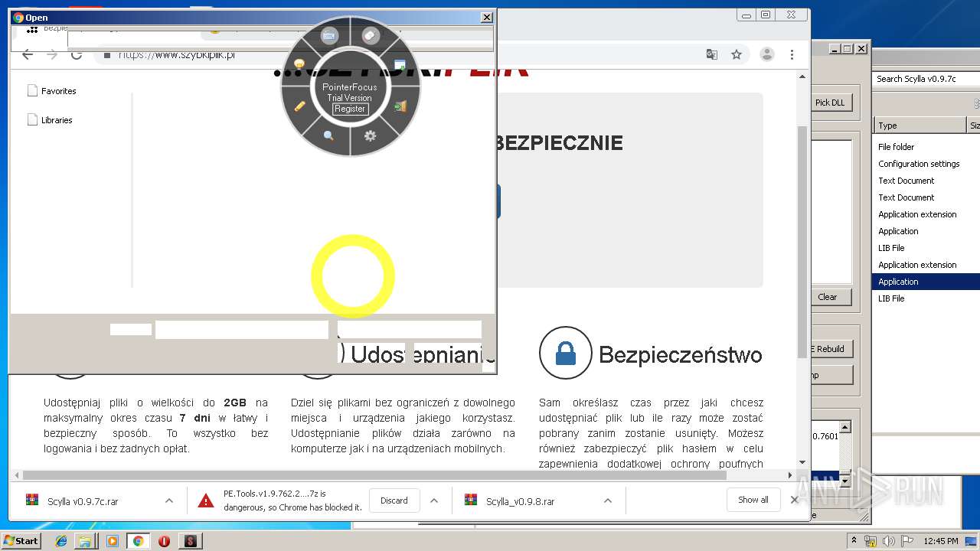Reload the Chrome page
Image resolution: width=980 pixels, height=551 pixels.
tap(77, 54)
